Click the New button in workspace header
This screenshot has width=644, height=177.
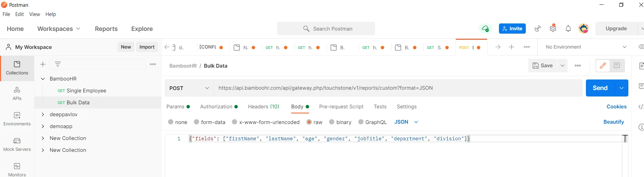click(126, 47)
